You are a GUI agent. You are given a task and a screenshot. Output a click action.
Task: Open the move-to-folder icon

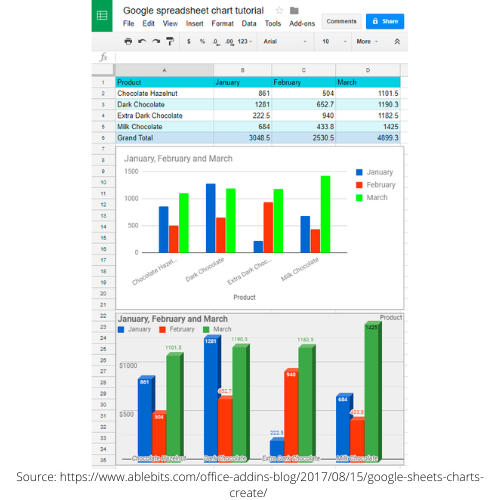(x=294, y=11)
